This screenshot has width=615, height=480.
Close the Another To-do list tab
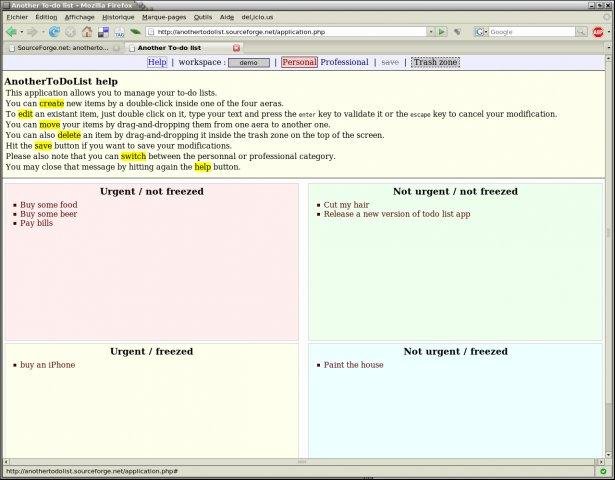[236, 48]
